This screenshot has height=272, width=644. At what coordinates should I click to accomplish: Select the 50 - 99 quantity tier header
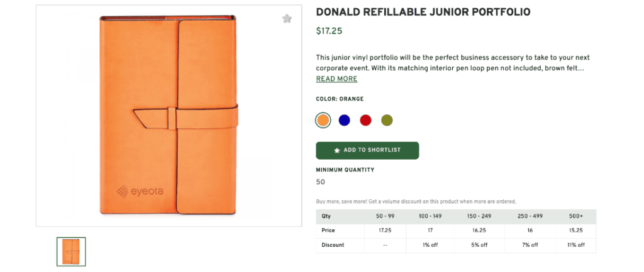[385, 216]
